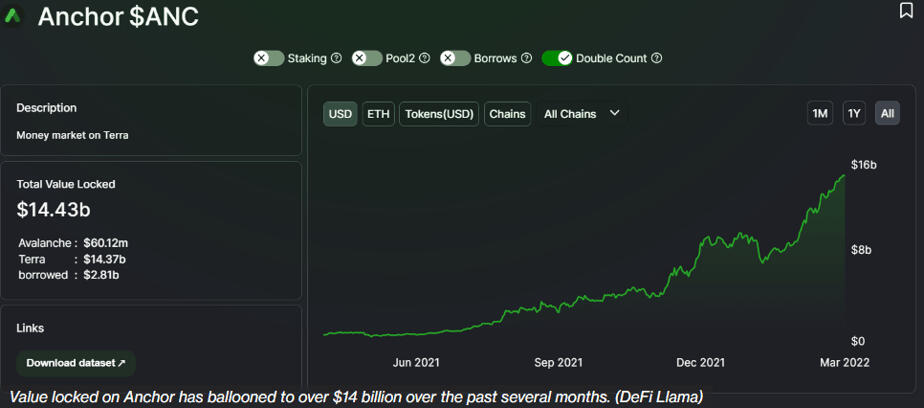The image size is (924, 408).
Task: Enable the Pool2 toggle
Action: (367, 58)
